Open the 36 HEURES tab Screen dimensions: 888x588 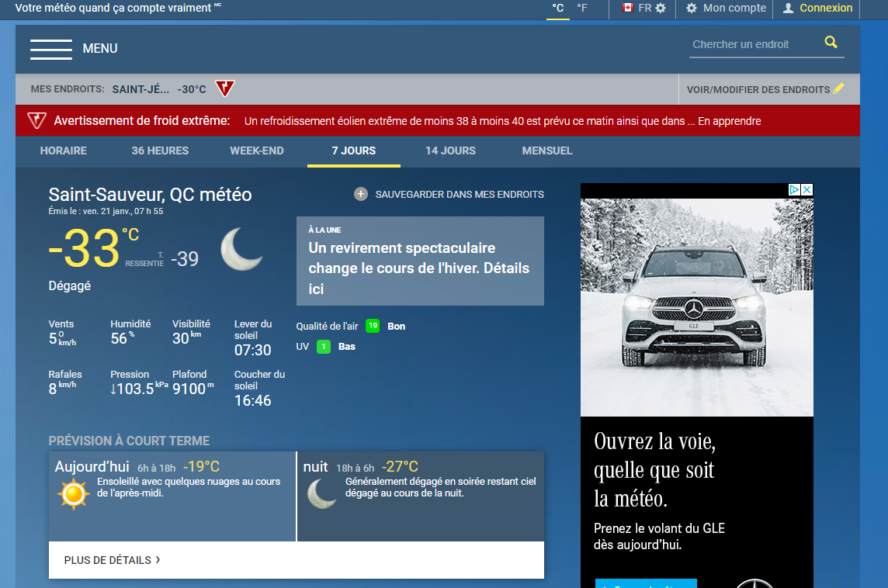[x=160, y=150]
